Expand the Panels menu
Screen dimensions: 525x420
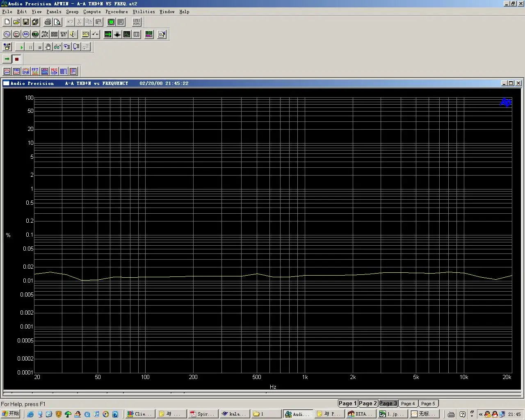point(54,11)
